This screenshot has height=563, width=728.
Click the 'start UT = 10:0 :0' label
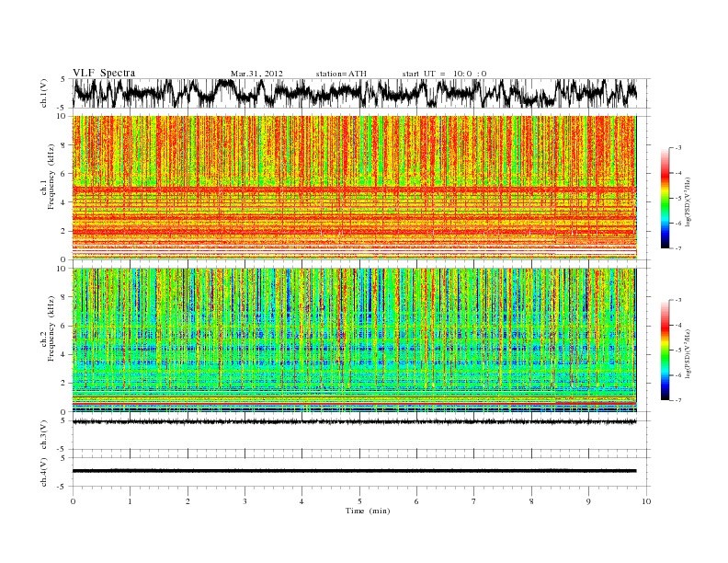click(x=444, y=74)
